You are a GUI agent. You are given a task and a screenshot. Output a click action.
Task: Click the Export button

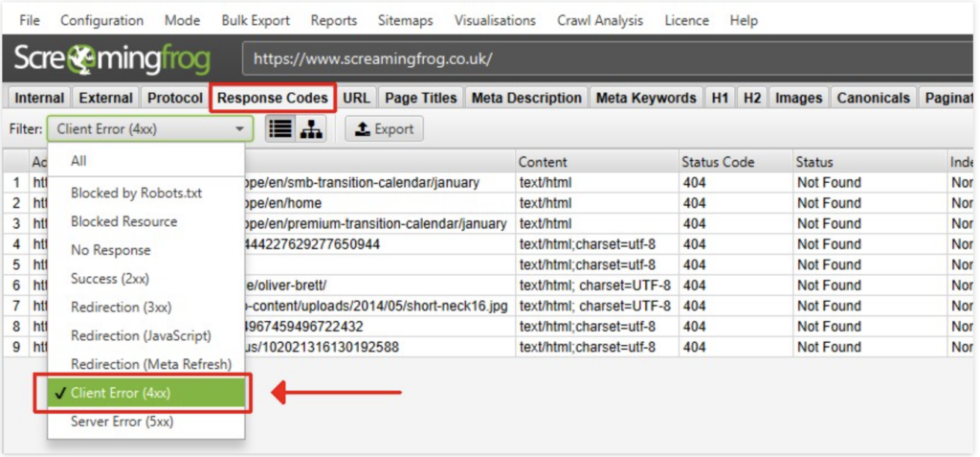384,129
